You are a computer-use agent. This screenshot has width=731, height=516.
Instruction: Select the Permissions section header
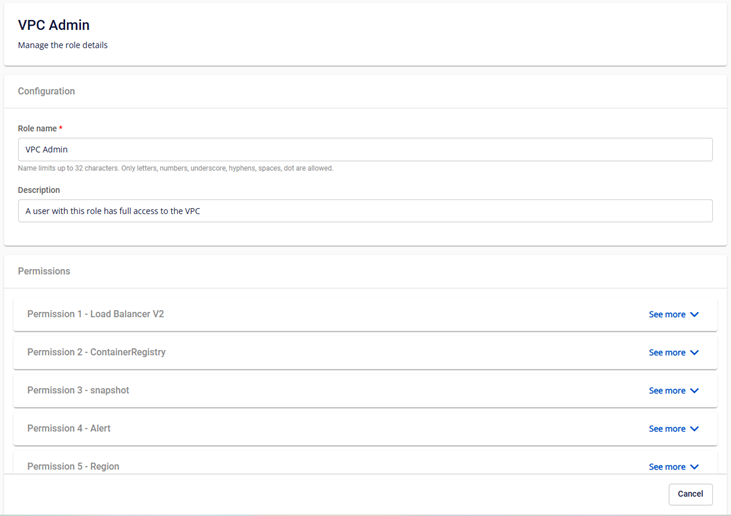point(44,271)
